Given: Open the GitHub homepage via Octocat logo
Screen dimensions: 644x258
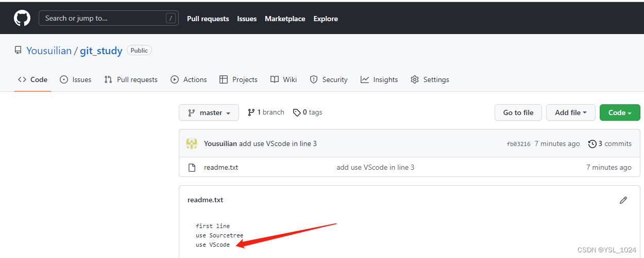Looking at the screenshot, I should pyautogui.click(x=22, y=19).
